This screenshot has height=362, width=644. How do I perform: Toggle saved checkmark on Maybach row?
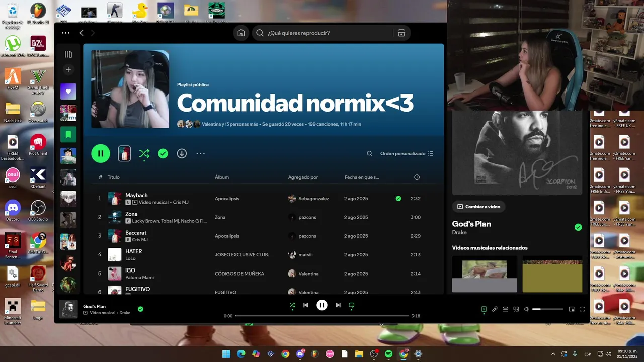398,199
